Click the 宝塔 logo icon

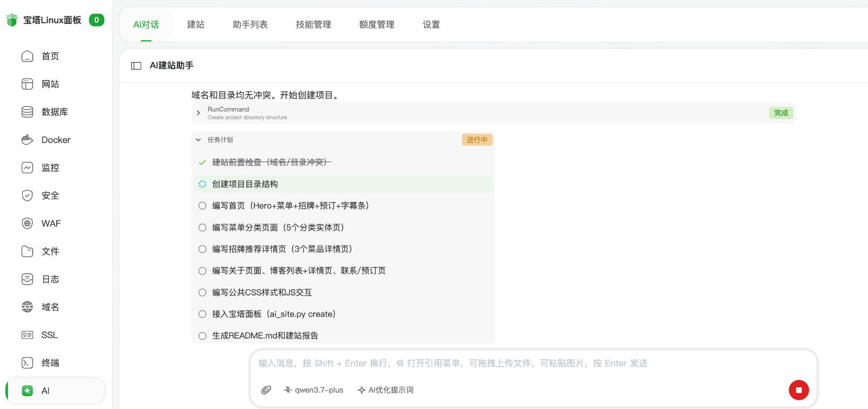12,20
